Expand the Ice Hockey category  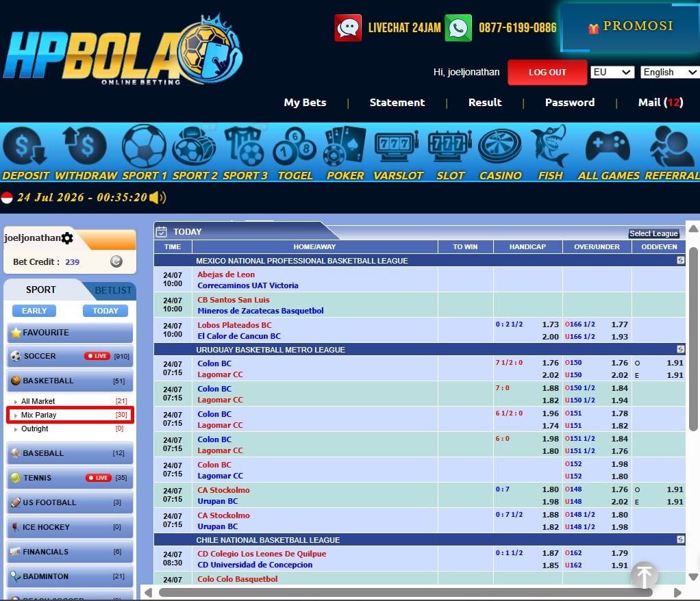tap(70, 527)
